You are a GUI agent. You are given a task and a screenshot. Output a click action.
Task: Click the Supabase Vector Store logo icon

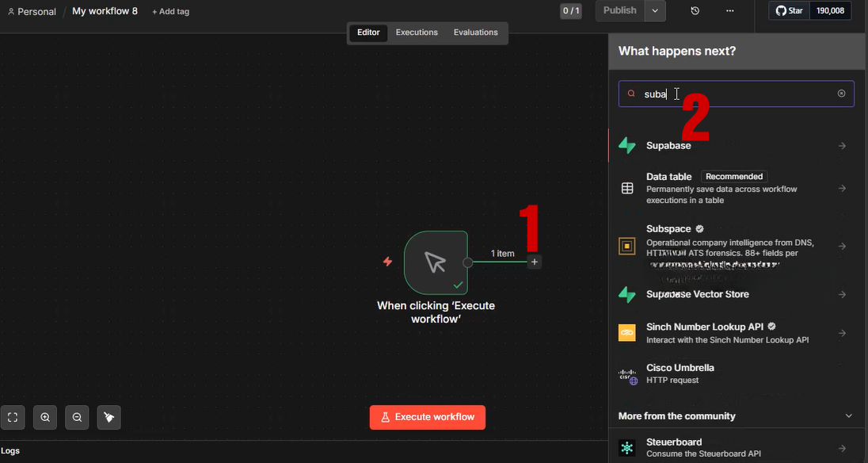click(x=627, y=295)
